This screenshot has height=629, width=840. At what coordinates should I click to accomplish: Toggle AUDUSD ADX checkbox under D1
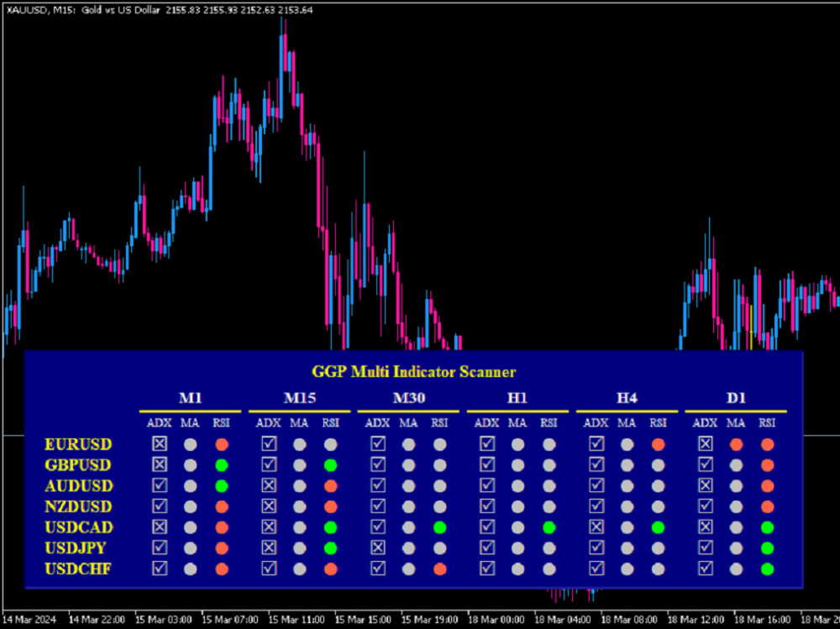click(x=706, y=485)
